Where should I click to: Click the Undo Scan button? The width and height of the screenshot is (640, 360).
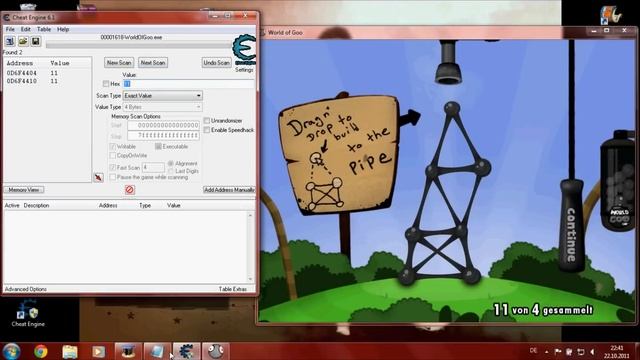(x=216, y=62)
